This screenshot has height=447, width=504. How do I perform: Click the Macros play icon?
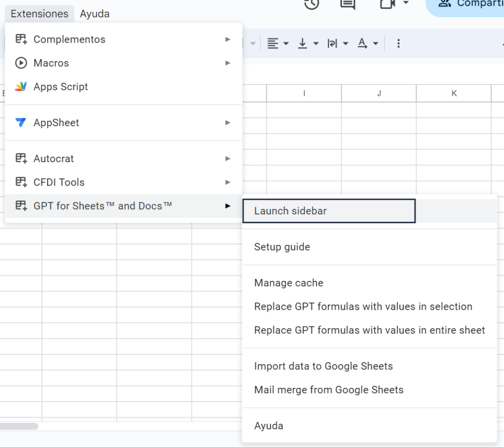(x=21, y=63)
